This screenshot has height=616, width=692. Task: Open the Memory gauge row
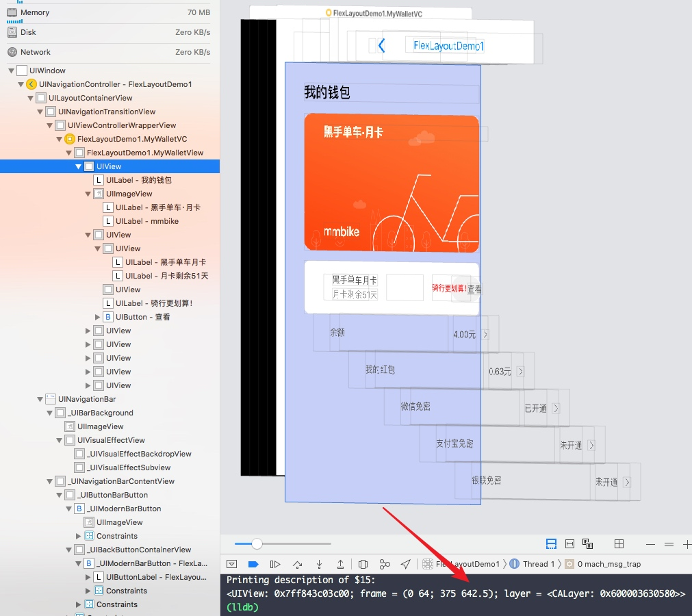(109, 14)
